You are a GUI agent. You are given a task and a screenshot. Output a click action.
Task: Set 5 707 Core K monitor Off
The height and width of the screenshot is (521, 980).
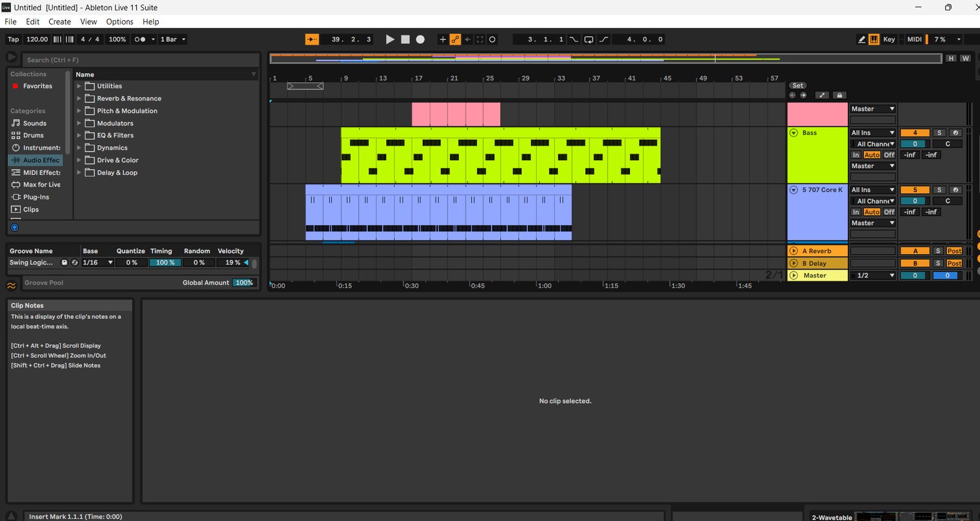[x=889, y=212]
